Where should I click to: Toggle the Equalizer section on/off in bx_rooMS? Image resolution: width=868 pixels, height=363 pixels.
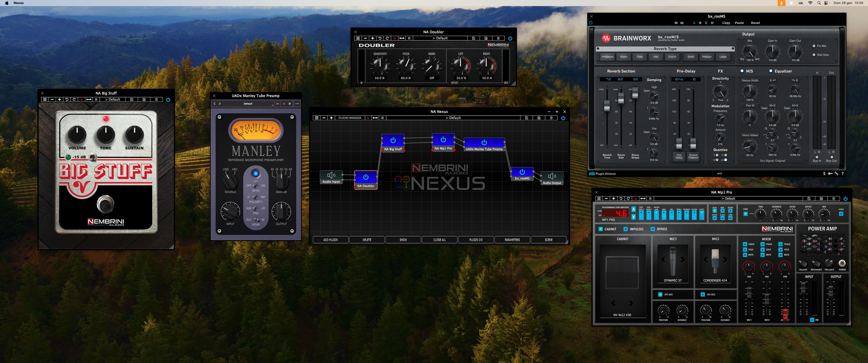[770, 71]
